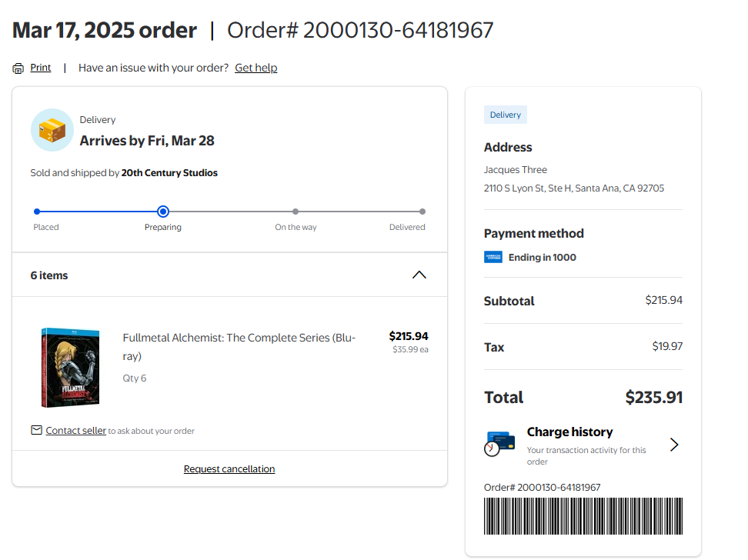Click the On the way step dot

296,212
